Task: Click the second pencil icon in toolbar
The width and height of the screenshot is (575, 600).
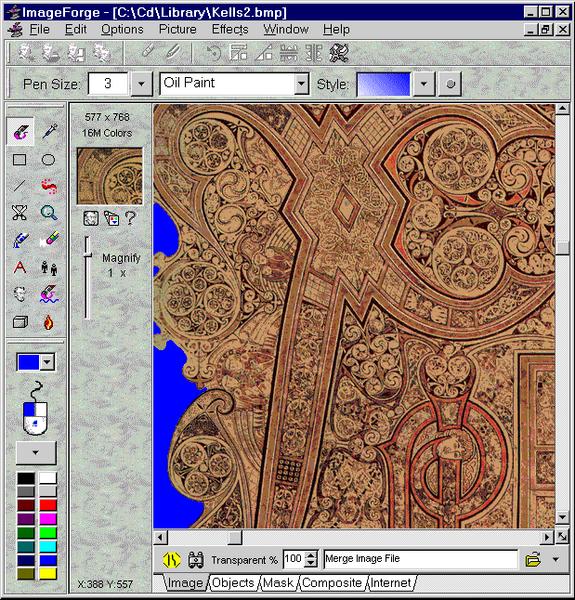Action: click(173, 51)
